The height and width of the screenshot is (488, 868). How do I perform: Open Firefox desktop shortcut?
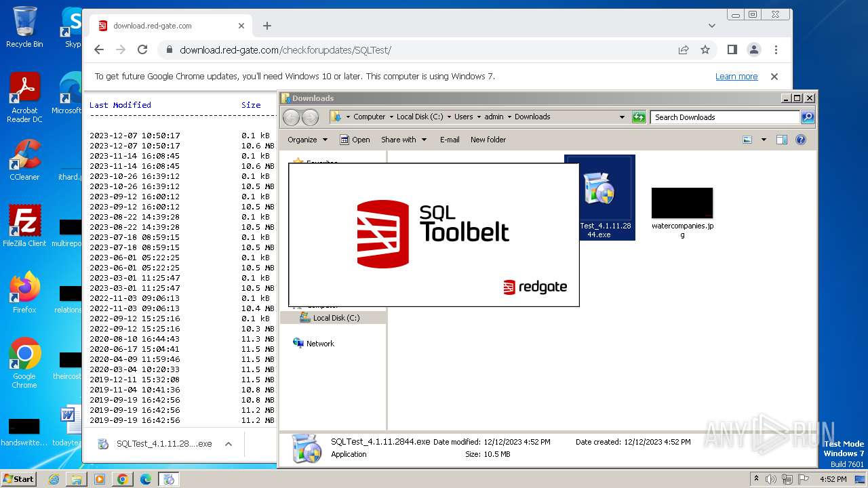tap(24, 292)
